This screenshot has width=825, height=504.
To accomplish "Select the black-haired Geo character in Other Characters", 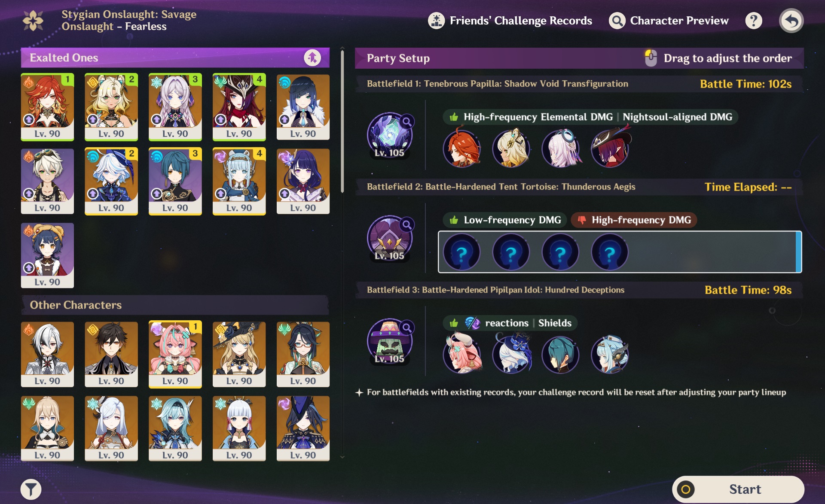I will click(111, 354).
